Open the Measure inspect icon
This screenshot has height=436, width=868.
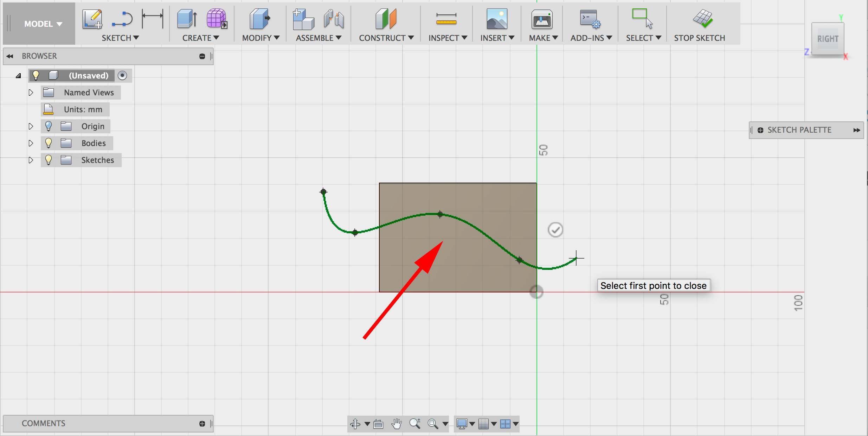446,19
